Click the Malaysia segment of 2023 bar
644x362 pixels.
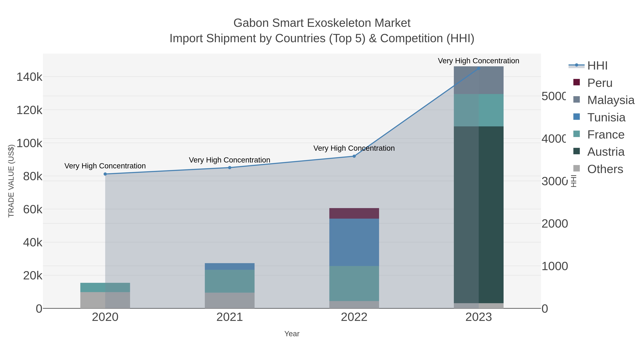point(479,80)
